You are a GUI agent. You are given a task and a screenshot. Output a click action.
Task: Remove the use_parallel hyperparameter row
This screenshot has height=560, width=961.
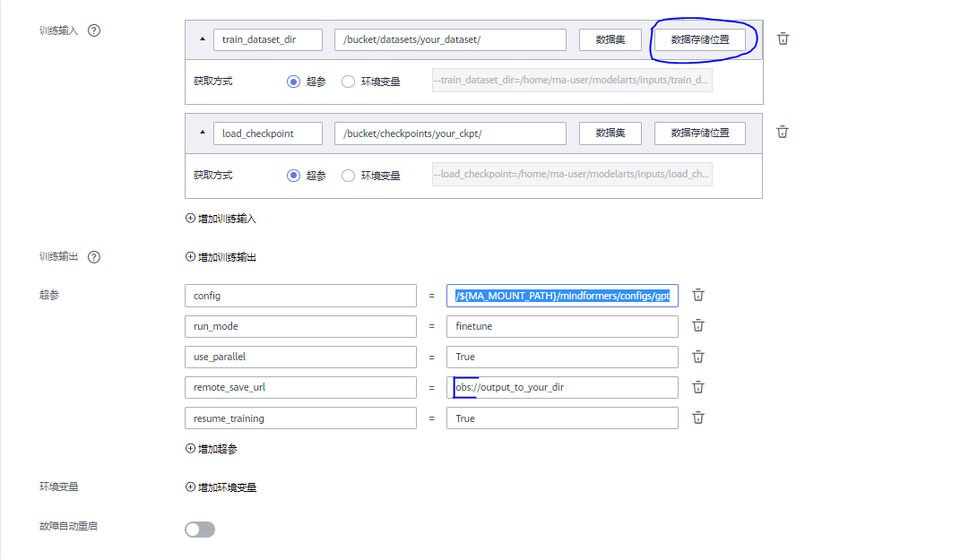(x=698, y=357)
